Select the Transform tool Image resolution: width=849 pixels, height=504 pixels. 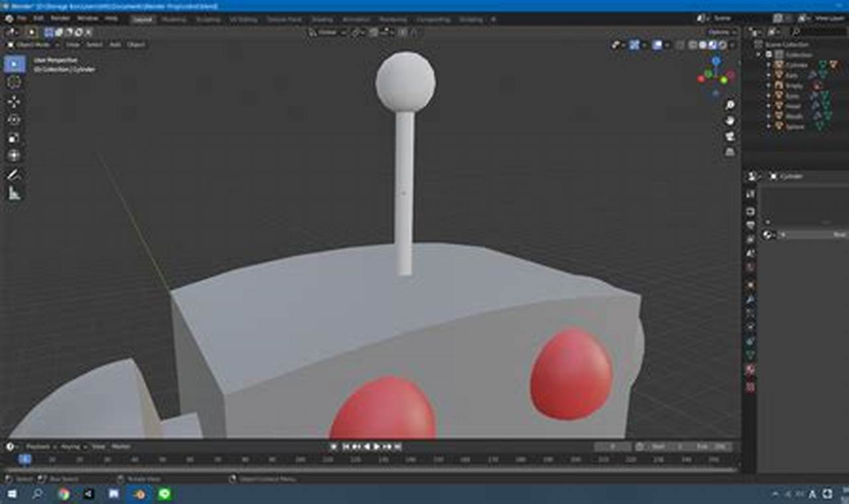15,156
